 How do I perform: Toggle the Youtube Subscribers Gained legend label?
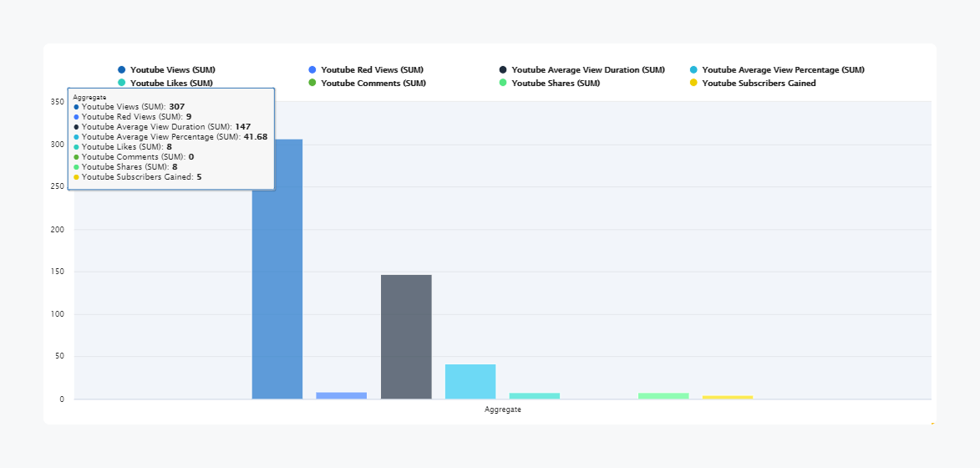[759, 84]
